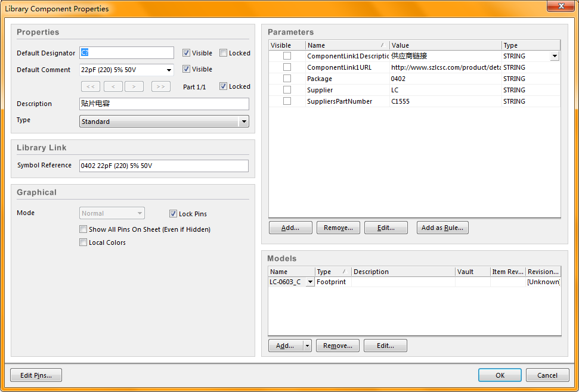
Task: Click the parameters Visible column header
Action: pos(287,45)
